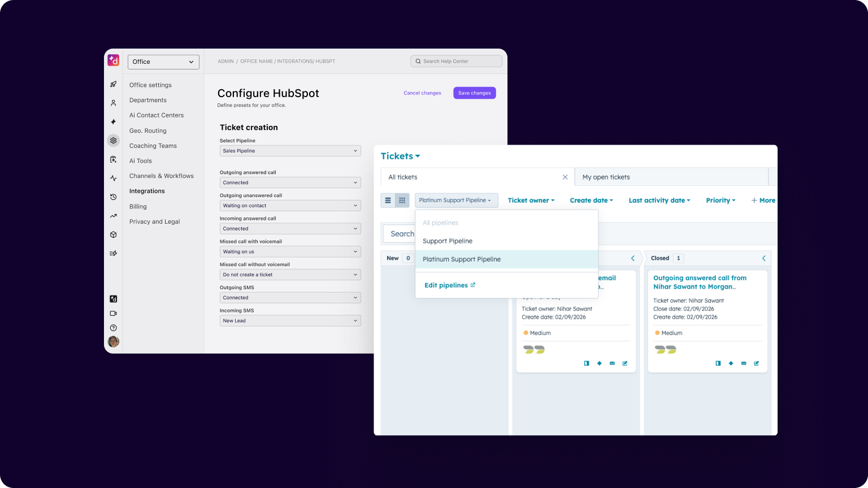Click the sparkle Ai icon in sidebar
This screenshot has width=868, height=488.
[x=113, y=121]
